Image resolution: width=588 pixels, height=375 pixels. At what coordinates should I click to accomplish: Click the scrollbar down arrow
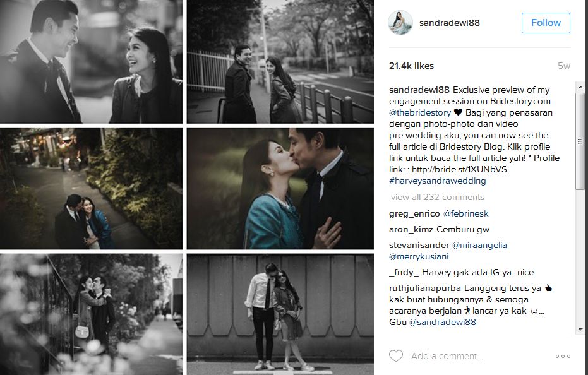pyautogui.click(x=580, y=330)
